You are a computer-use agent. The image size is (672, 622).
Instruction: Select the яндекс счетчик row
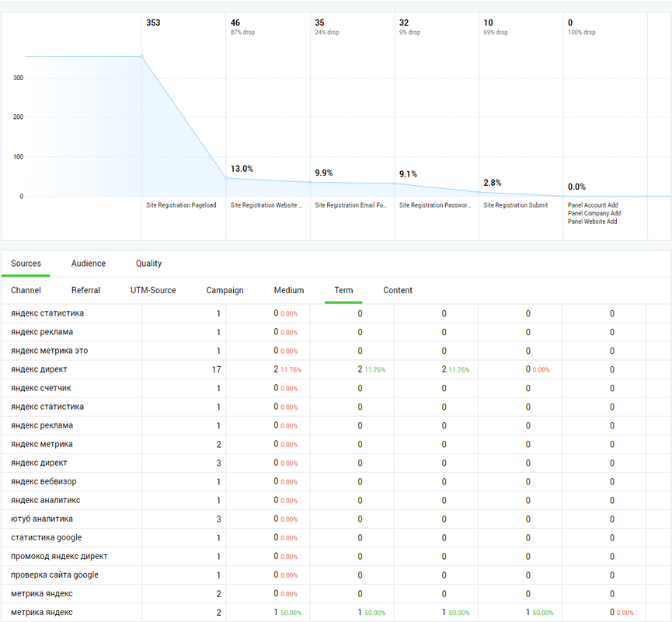click(x=336, y=388)
